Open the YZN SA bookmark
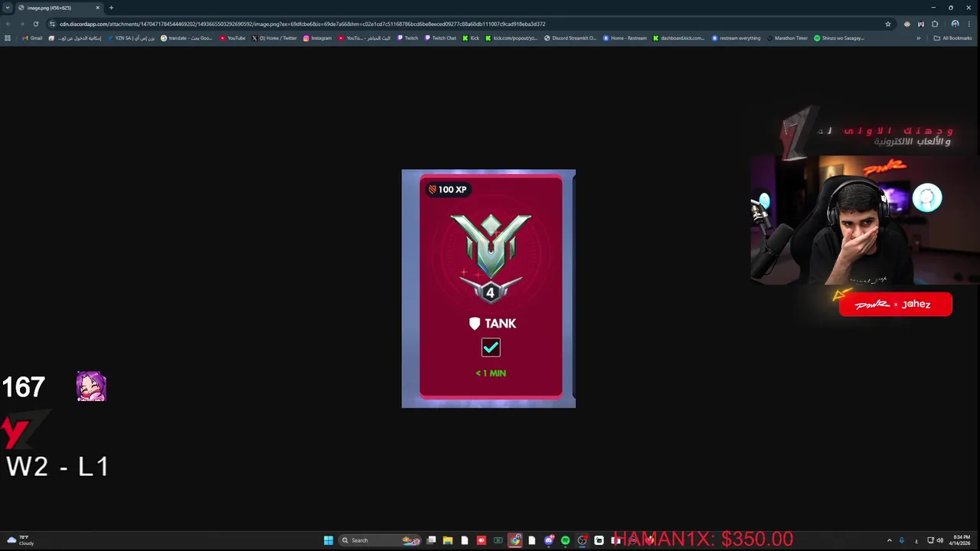Viewport: 980px width, 551px height. click(x=131, y=38)
